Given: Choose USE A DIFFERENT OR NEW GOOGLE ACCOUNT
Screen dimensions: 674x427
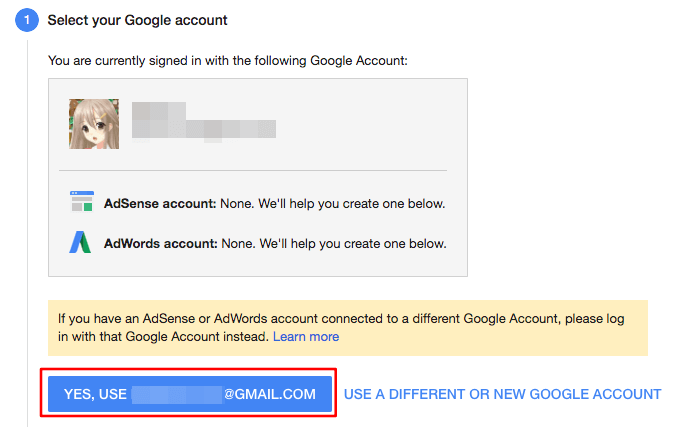Looking at the screenshot, I should pos(502,395).
